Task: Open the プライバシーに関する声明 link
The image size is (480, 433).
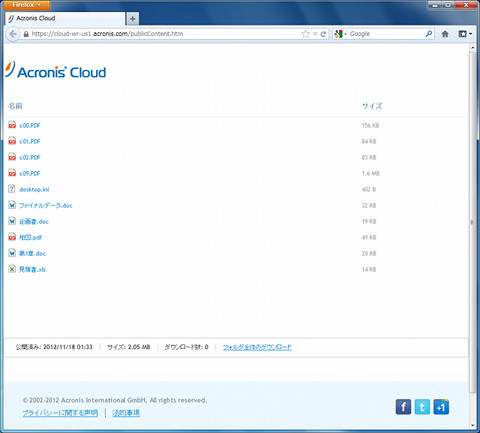Action: (x=60, y=413)
